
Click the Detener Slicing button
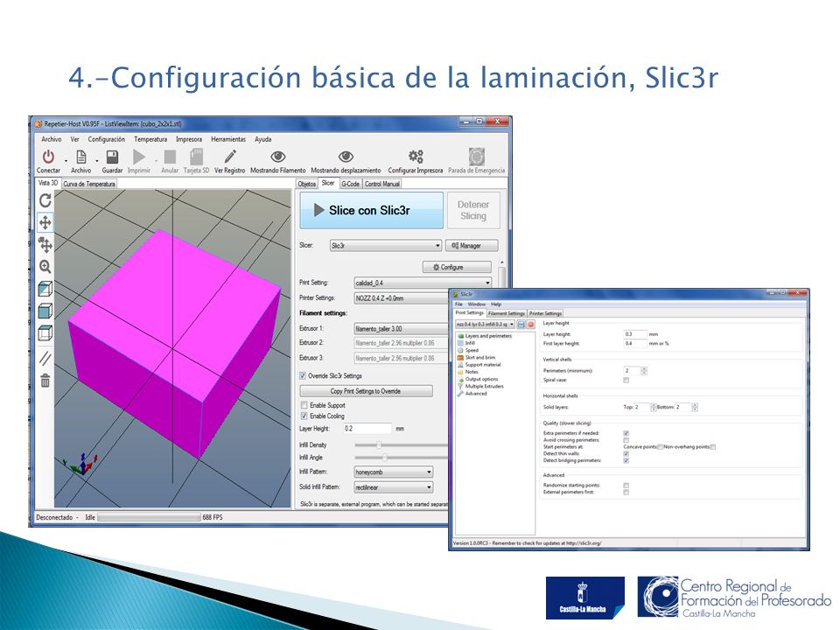473,211
